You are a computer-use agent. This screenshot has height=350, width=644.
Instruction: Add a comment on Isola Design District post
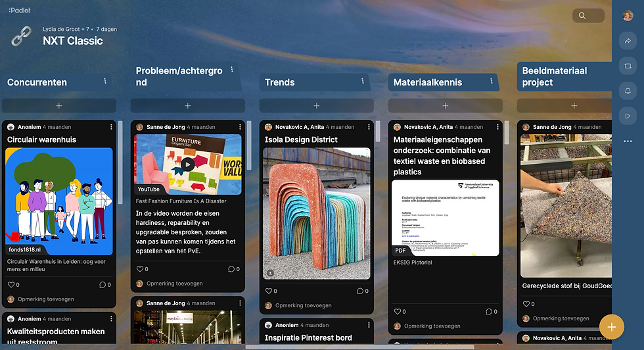[x=303, y=305]
